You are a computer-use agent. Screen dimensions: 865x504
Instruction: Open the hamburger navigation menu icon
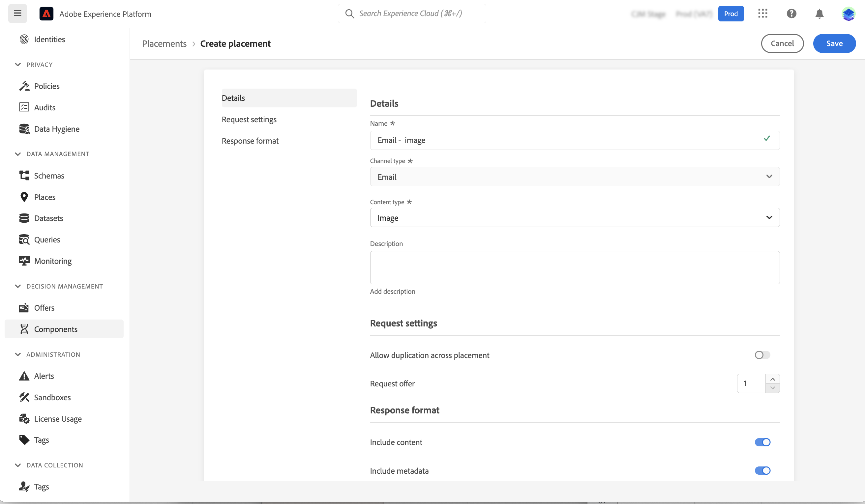point(17,14)
